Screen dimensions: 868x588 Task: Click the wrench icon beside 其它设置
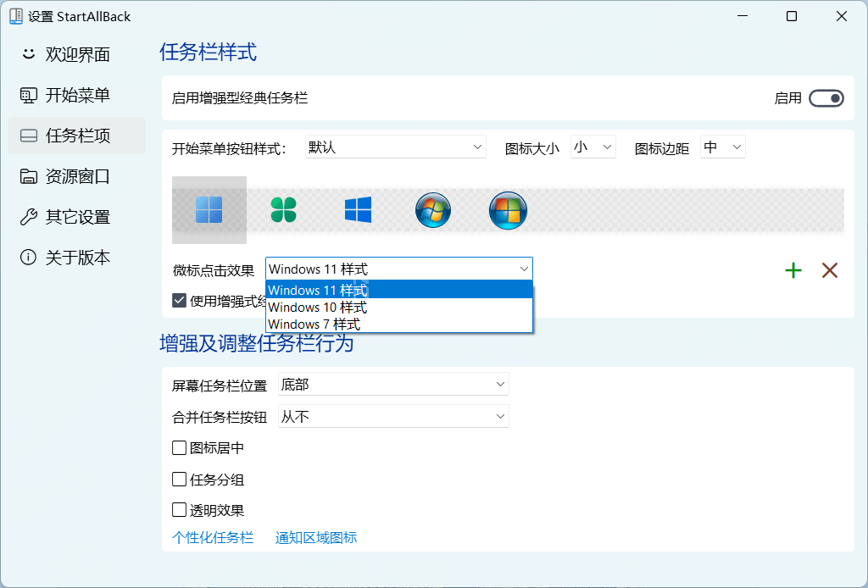[28, 217]
